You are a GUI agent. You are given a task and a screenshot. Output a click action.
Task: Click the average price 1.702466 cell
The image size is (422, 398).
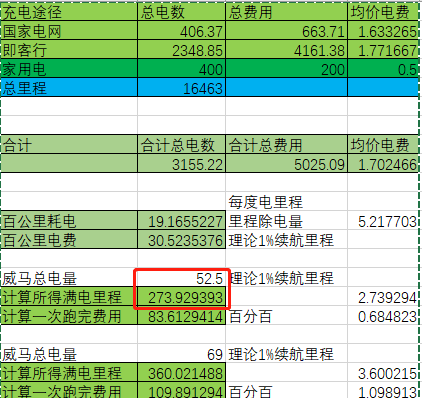pyautogui.click(x=383, y=164)
